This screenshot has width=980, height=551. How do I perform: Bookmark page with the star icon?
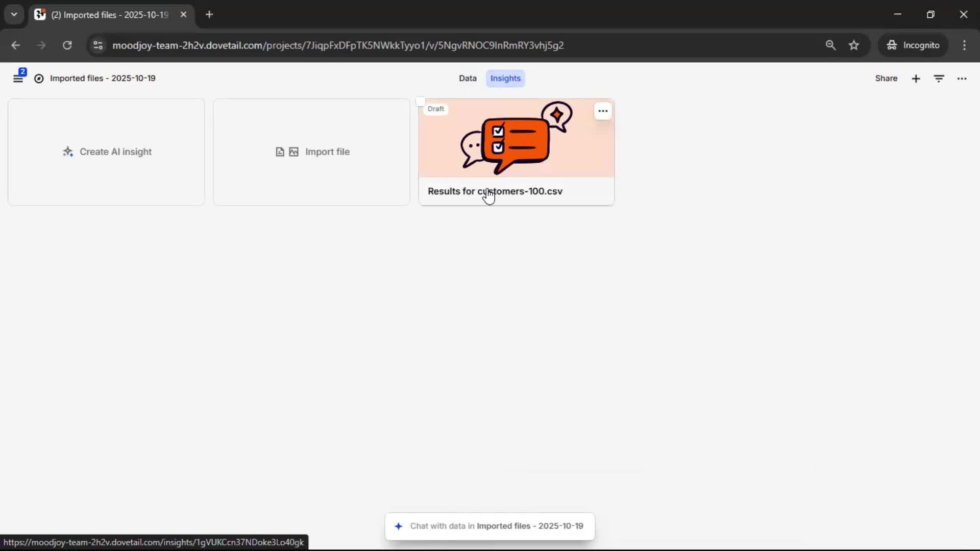854,45
